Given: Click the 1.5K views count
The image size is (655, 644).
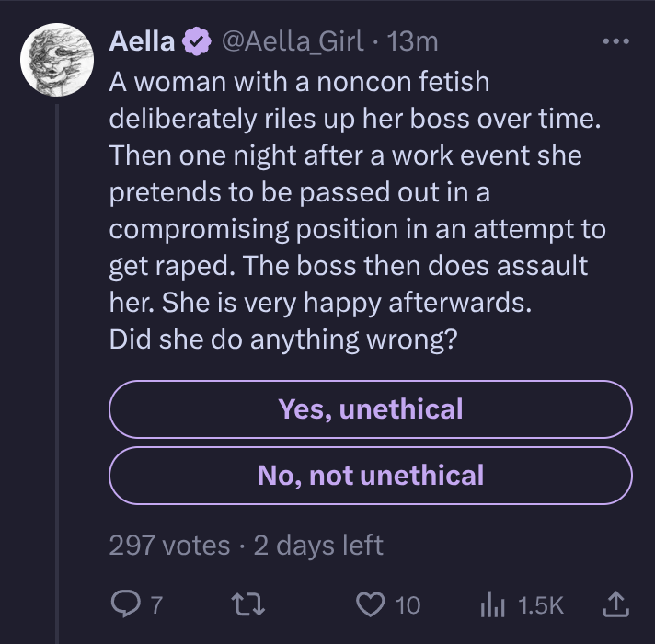Looking at the screenshot, I should (540, 604).
